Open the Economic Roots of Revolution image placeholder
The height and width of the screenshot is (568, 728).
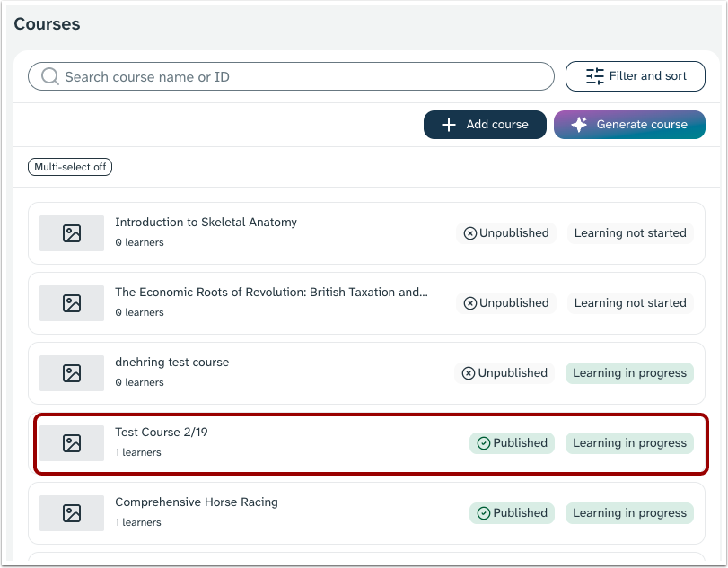click(72, 303)
